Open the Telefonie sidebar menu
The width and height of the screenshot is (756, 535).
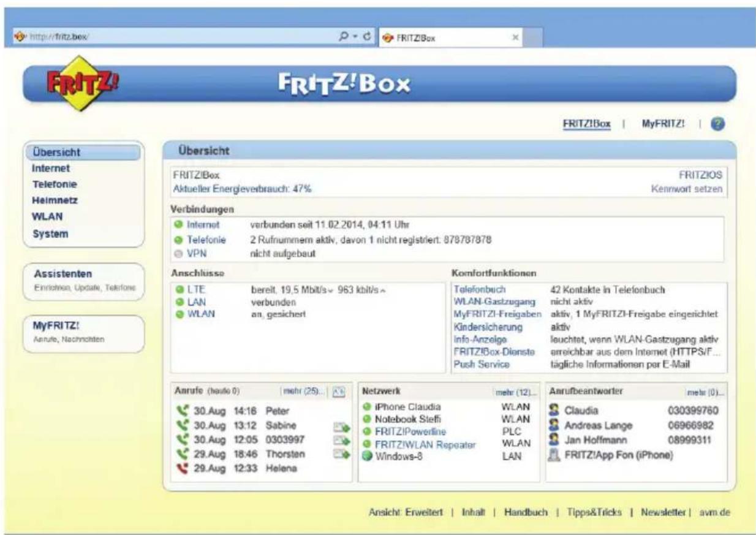[x=55, y=184]
